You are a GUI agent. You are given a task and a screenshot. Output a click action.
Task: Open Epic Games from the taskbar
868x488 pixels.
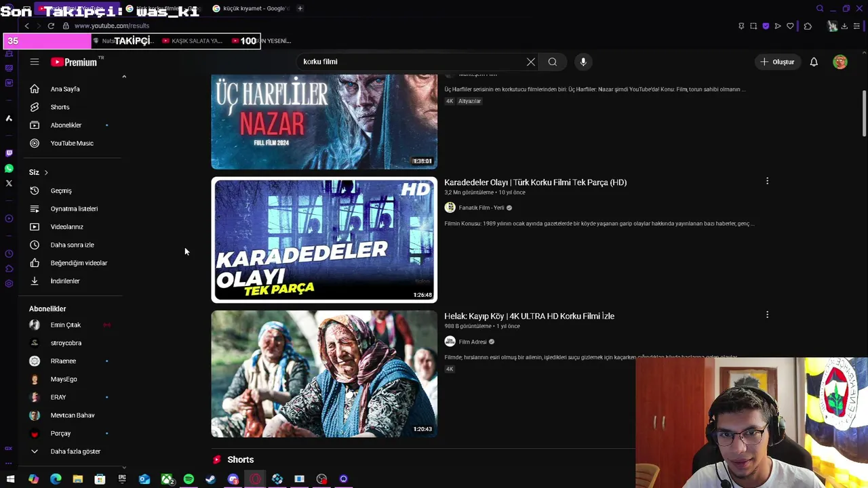[122, 479]
